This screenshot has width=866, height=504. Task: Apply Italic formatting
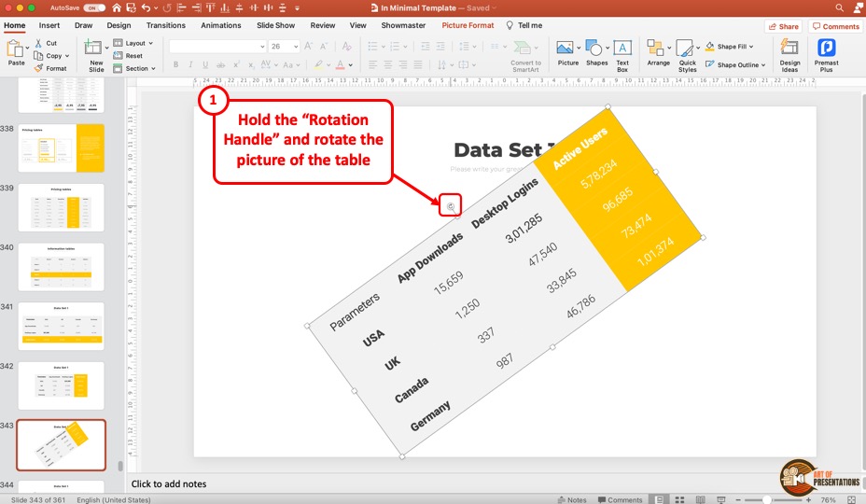[190, 64]
